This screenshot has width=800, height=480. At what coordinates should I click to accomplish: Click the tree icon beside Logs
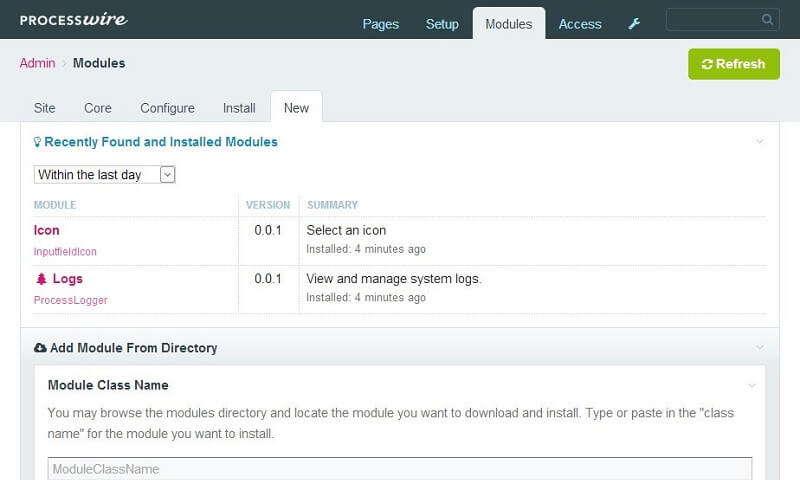coord(41,279)
